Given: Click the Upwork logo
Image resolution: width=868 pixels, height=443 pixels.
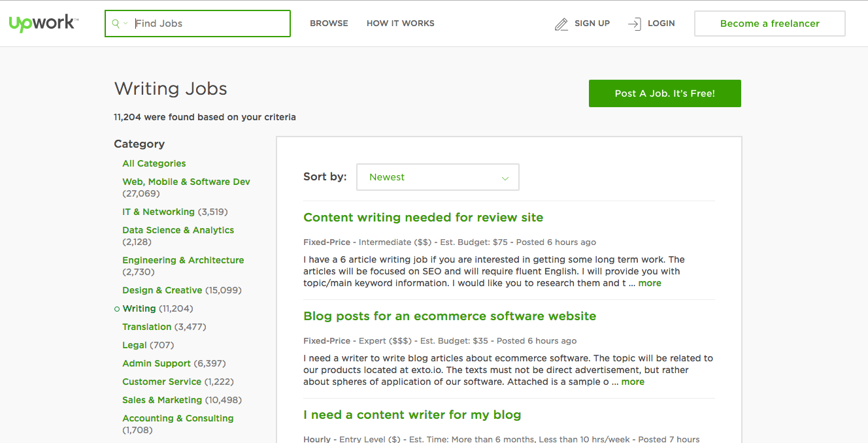Looking at the screenshot, I should (43, 24).
